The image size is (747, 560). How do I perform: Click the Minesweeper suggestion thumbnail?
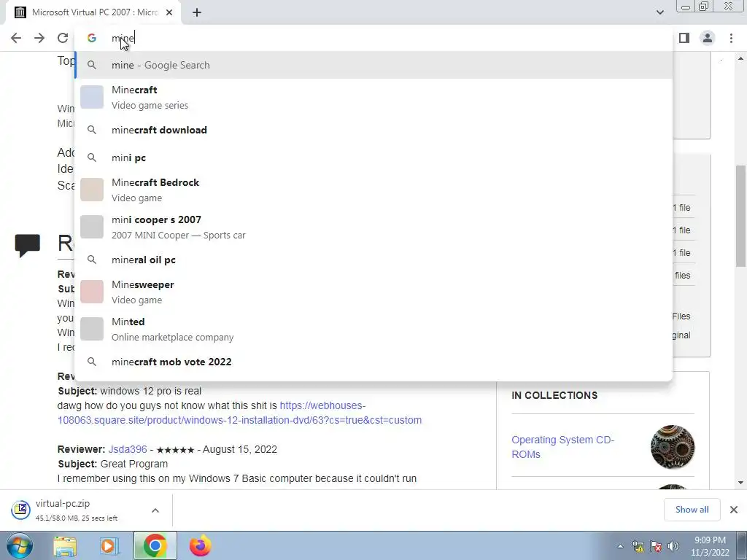[x=92, y=292]
